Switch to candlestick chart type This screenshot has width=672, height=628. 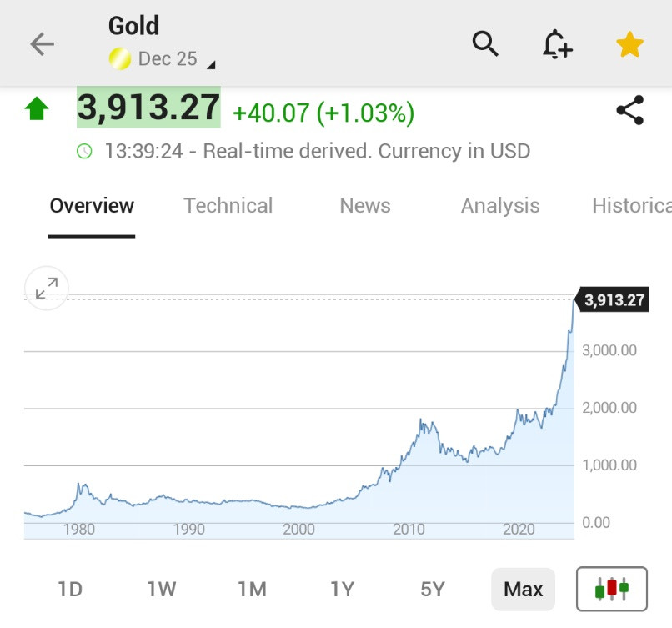pyautogui.click(x=612, y=589)
